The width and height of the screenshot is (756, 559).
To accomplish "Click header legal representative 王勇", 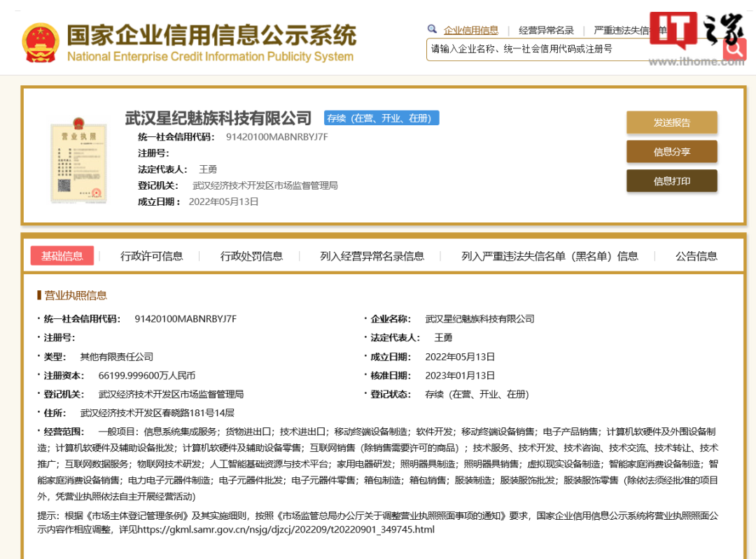I will pos(208,169).
